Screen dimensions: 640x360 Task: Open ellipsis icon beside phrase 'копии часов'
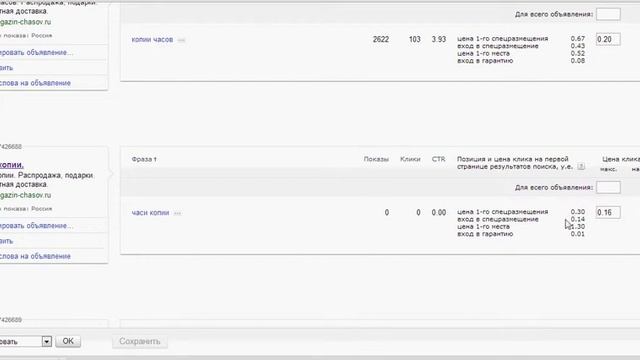(182, 40)
